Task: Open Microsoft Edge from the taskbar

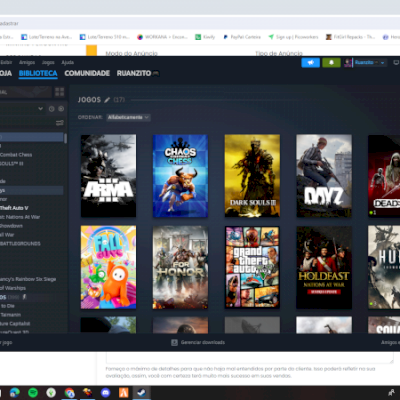Action: (15, 393)
